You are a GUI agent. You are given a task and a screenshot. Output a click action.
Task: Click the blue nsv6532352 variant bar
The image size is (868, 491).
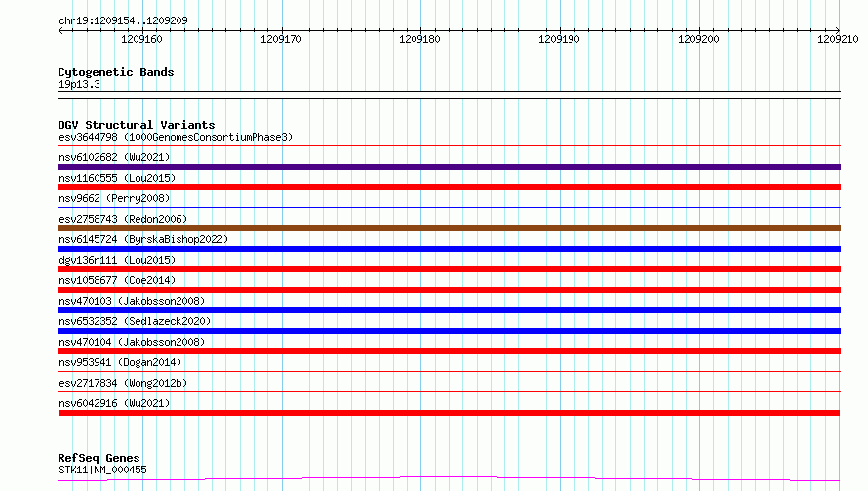[449, 331]
